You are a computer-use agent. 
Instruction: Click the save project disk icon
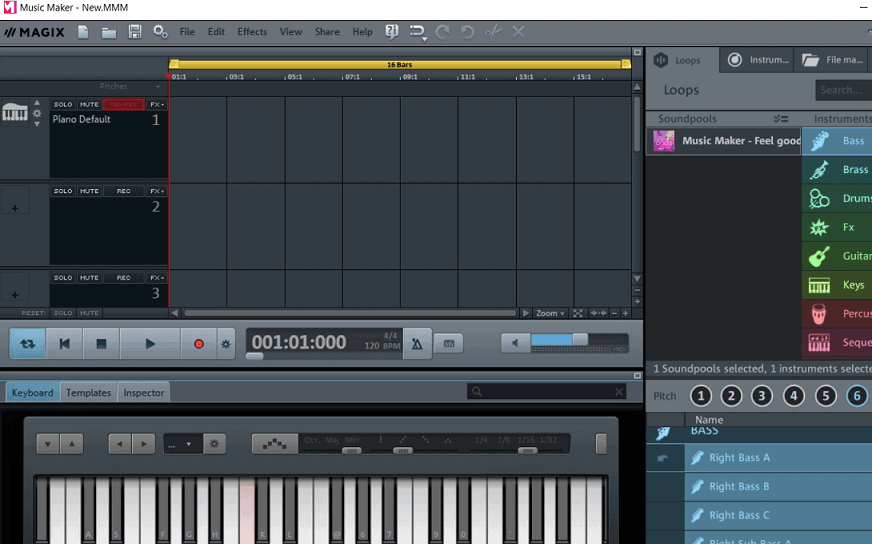pyautogui.click(x=135, y=32)
